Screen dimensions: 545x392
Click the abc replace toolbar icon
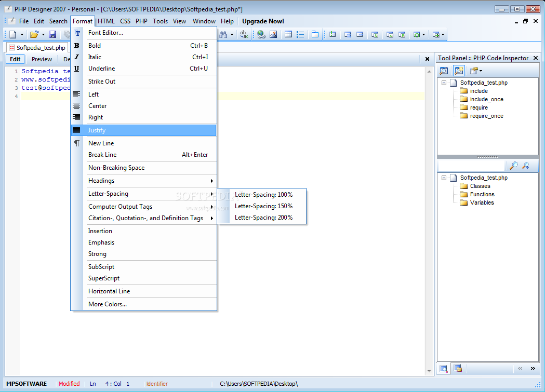click(x=244, y=34)
